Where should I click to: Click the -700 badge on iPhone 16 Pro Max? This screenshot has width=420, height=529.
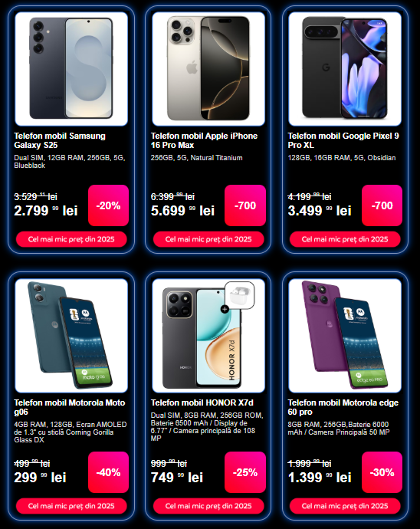[245, 205]
